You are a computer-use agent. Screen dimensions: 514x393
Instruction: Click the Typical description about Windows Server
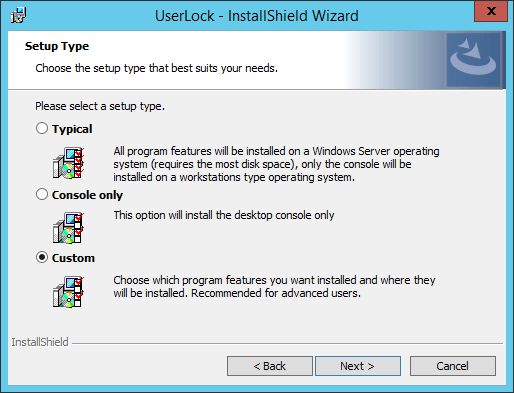(276, 164)
